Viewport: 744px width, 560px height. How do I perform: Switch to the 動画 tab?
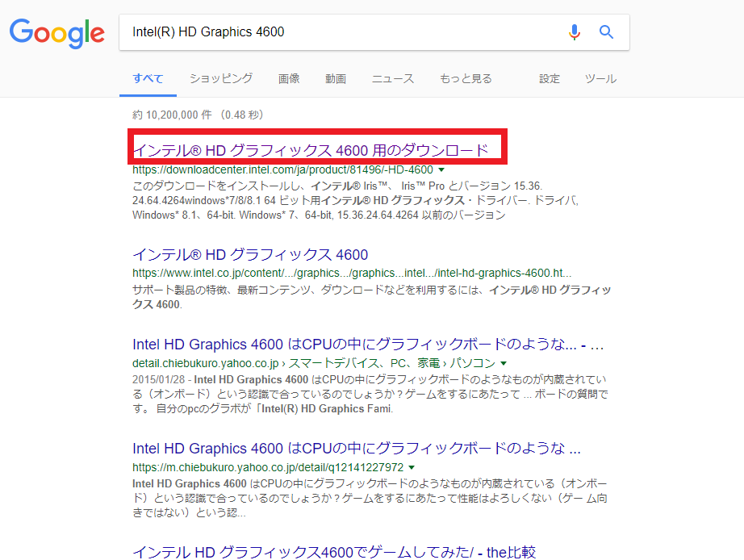tap(336, 79)
